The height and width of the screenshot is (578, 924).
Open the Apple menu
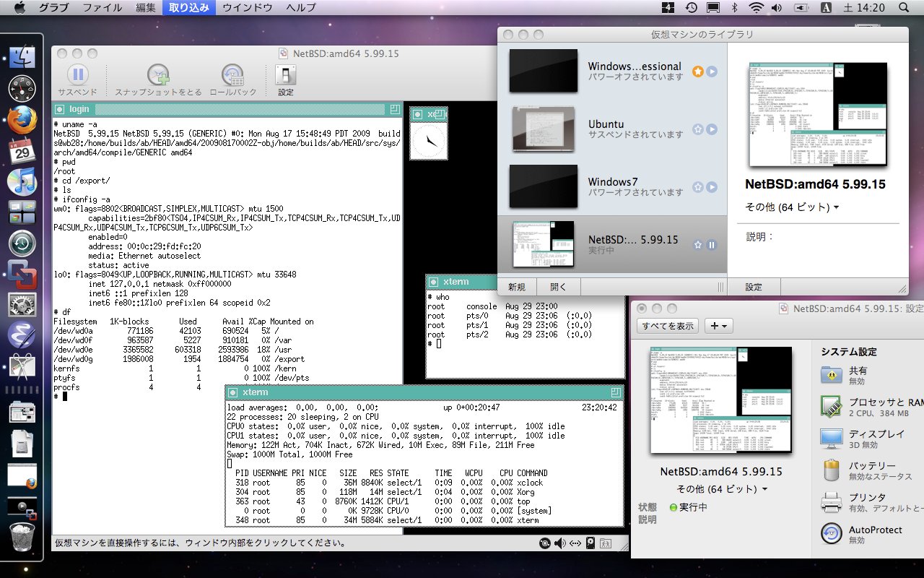(19, 8)
